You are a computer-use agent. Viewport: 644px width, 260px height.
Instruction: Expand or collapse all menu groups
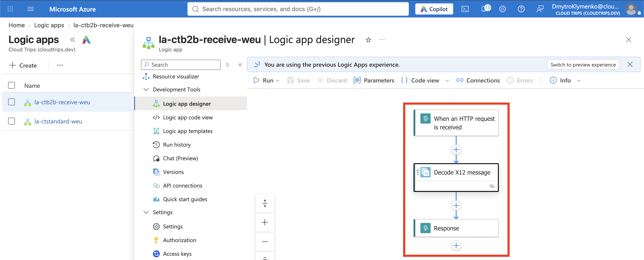(227, 65)
